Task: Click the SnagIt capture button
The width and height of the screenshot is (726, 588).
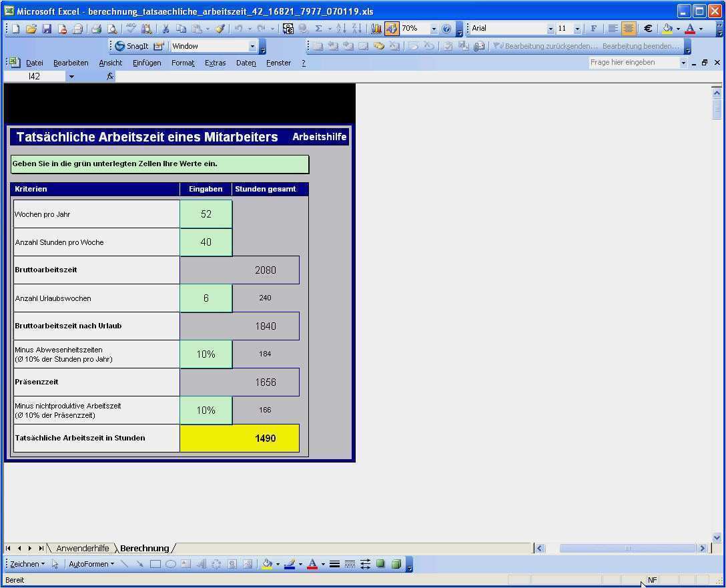Action: (132, 46)
